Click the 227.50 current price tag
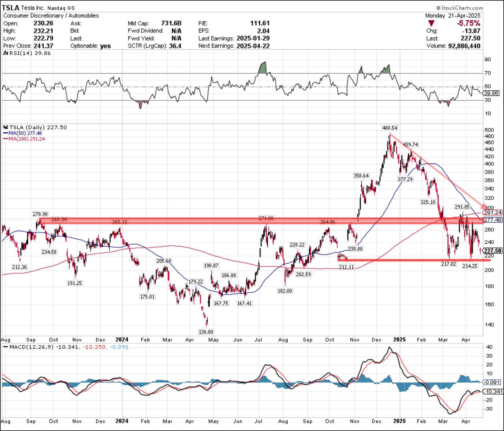Image resolution: width=504 pixels, height=431 pixels. (x=492, y=250)
